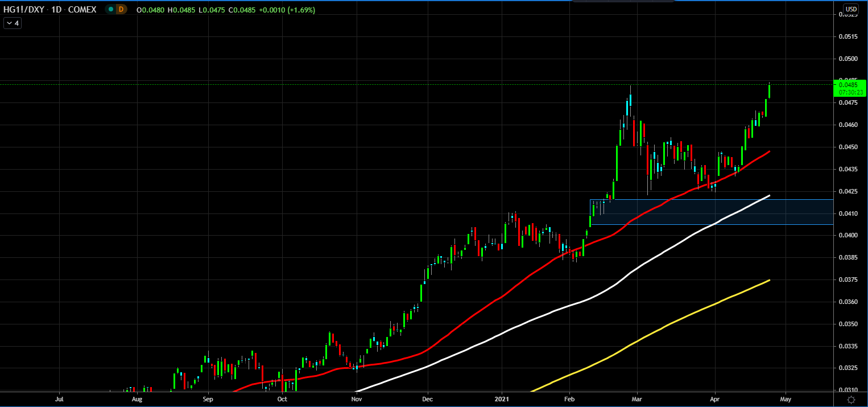
Task: Click the Jul time axis label
Action: [60, 400]
